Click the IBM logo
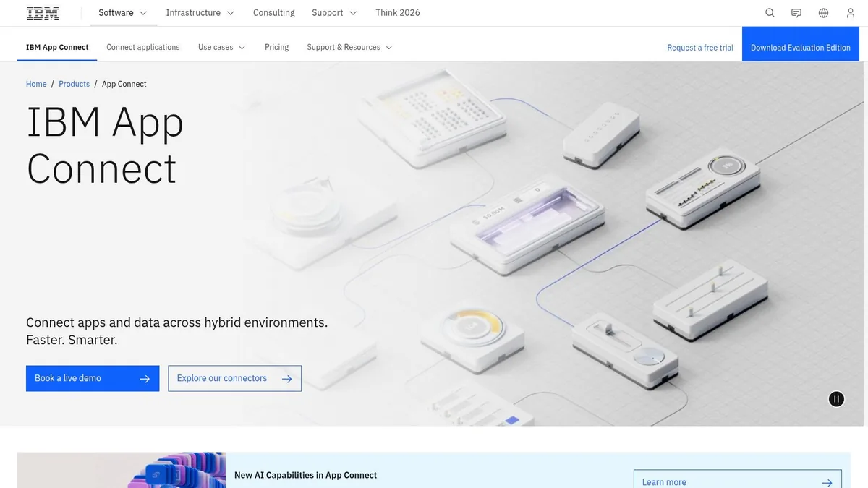The image size is (868, 488). (x=43, y=13)
